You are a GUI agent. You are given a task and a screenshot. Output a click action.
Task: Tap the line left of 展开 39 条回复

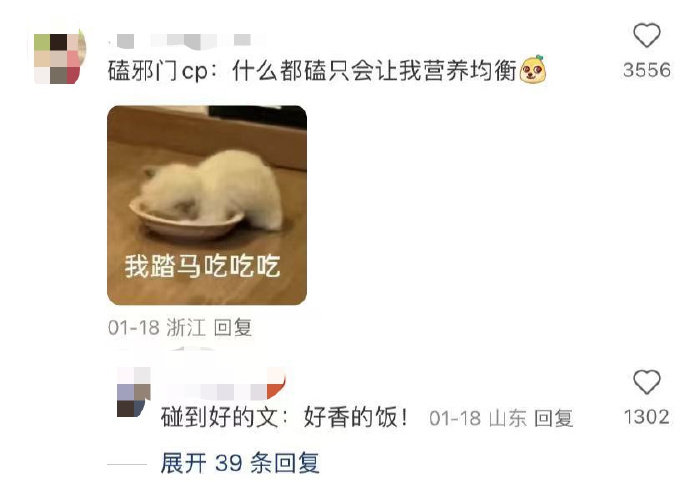(x=127, y=464)
